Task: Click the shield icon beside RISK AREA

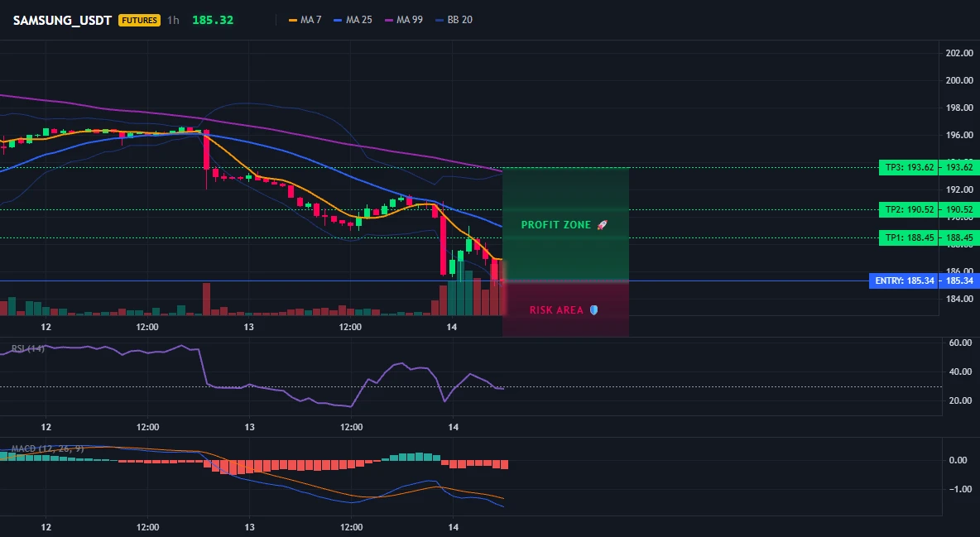Action: 593,310
